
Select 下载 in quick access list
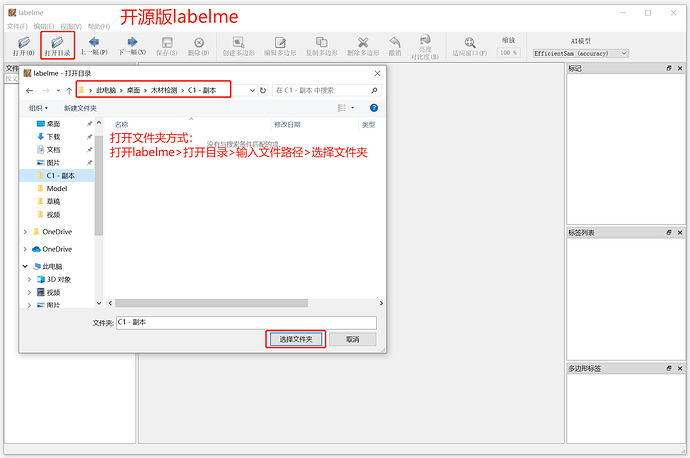coord(53,137)
